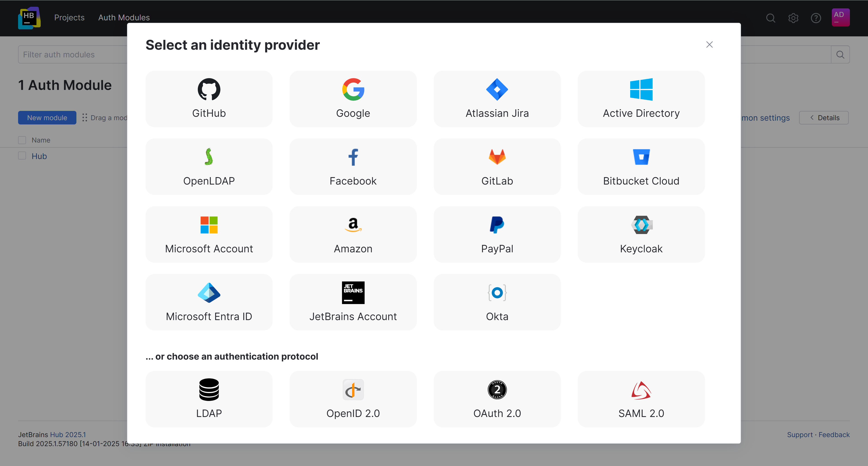Select the OpenID 2.0 protocol
Image resolution: width=868 pixels, height=466 pixels.
pyautogui.click(x=353, y=399)
